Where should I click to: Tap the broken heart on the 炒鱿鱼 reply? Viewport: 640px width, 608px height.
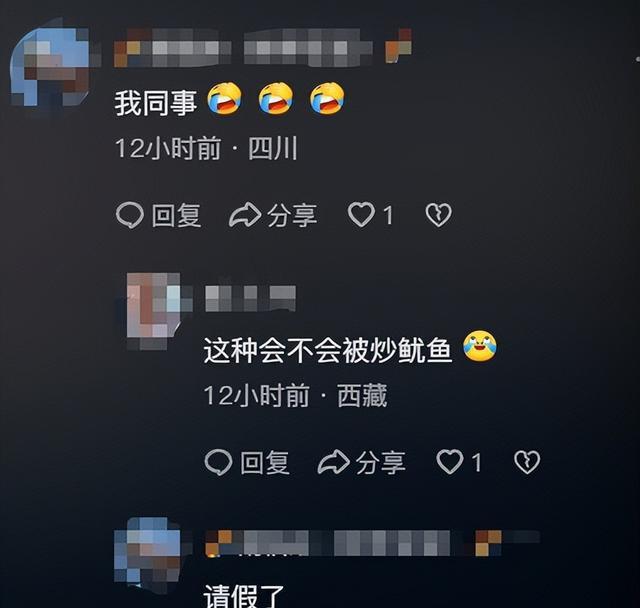527,462
